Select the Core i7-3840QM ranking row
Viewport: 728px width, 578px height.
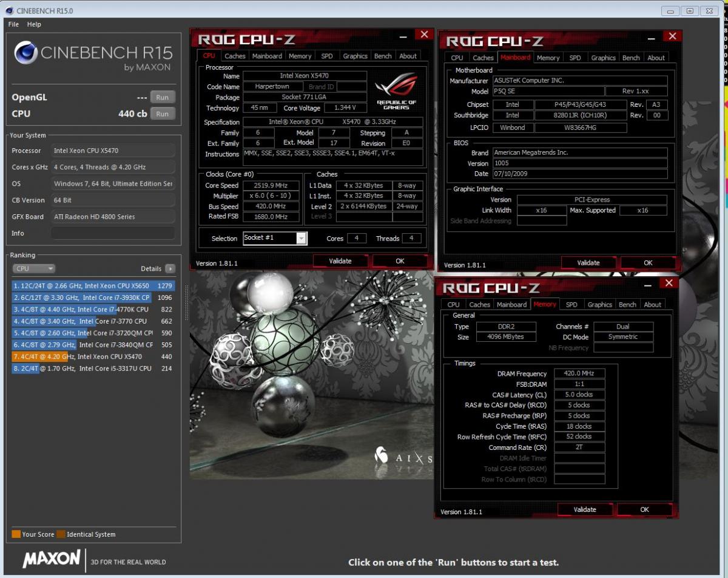93,345
